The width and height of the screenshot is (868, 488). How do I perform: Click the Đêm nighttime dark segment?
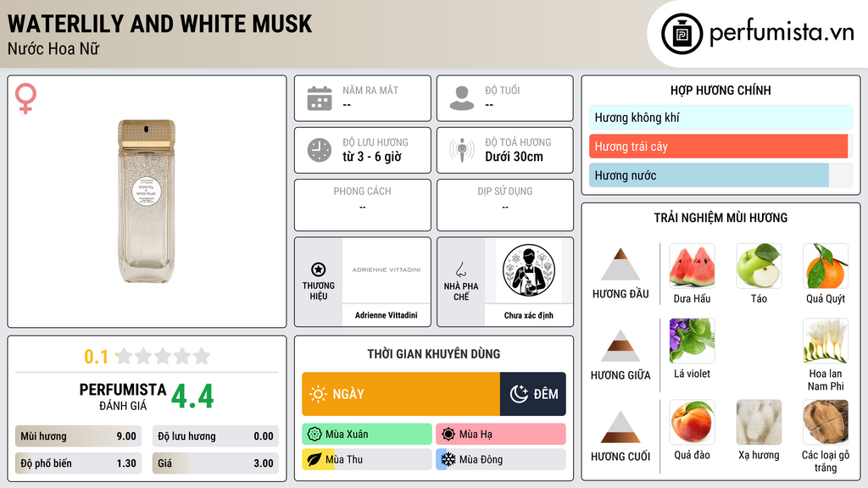(x=533, y=394)
